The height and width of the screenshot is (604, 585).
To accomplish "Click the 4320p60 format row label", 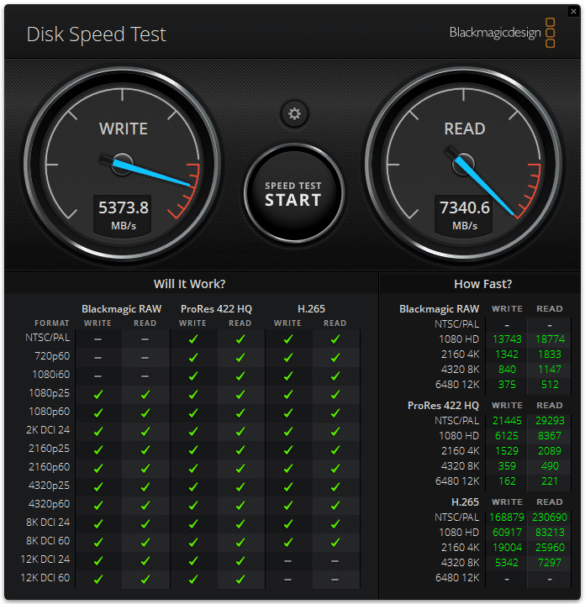I will pyautogui.click(x=49, y=504).
